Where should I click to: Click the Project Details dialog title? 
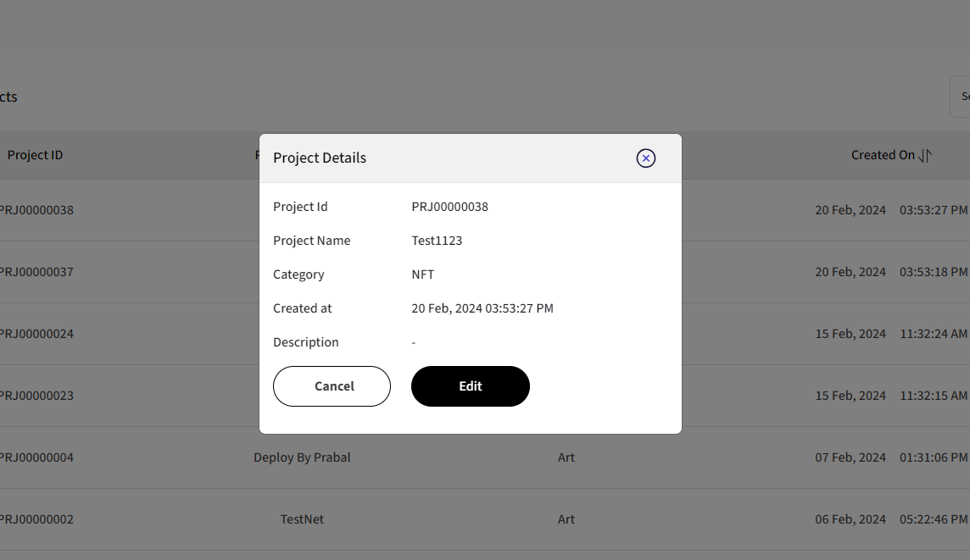[x=320, y=158]
